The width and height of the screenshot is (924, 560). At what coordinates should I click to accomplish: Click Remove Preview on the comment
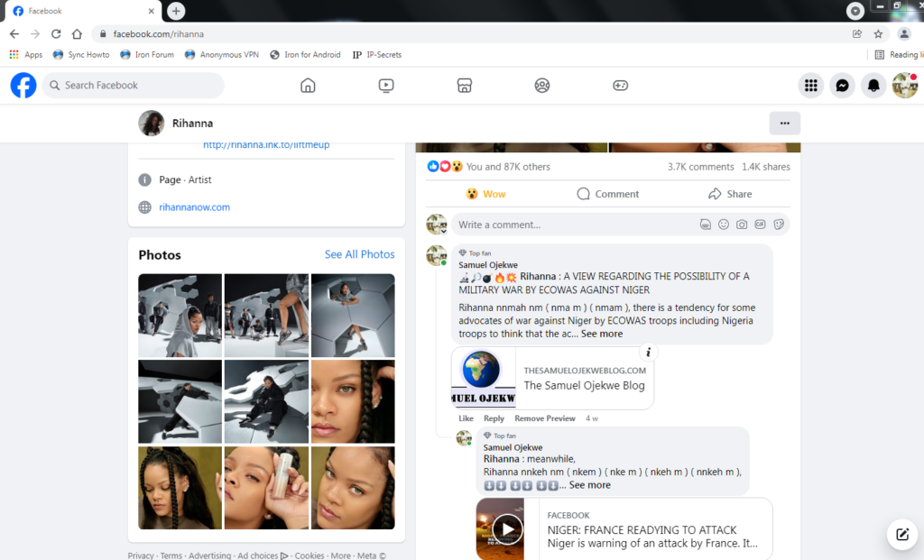click(544, 418)
